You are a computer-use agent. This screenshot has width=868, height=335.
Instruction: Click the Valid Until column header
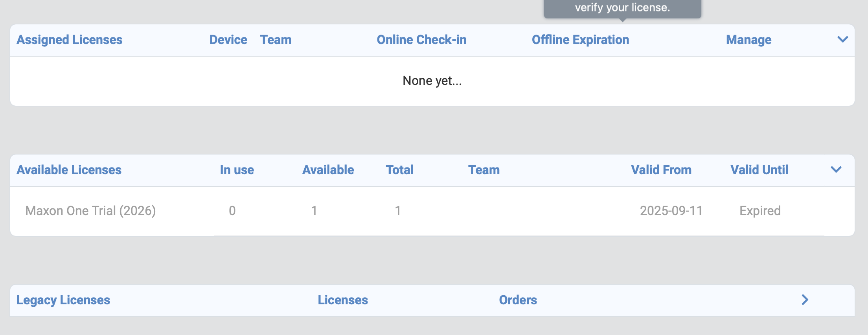tap(759, 170)
